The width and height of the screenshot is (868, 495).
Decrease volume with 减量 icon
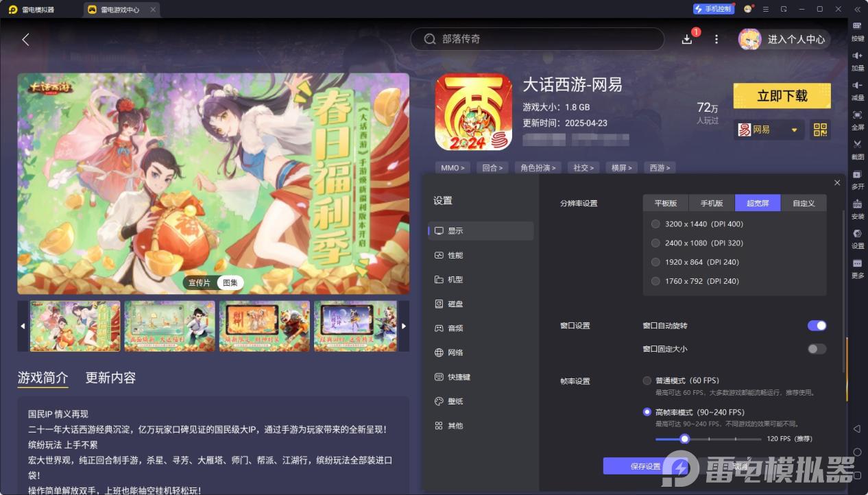tap(858, 90)
